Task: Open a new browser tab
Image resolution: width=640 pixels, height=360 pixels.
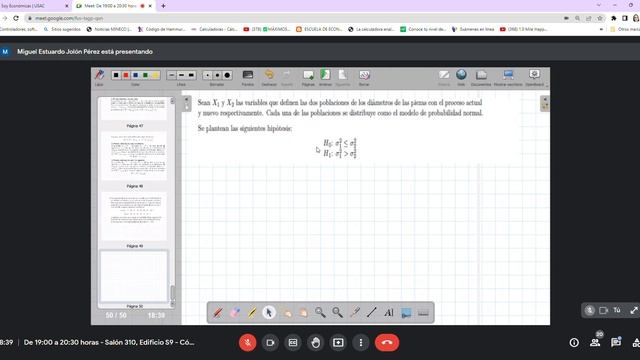Action: point(163,6)
